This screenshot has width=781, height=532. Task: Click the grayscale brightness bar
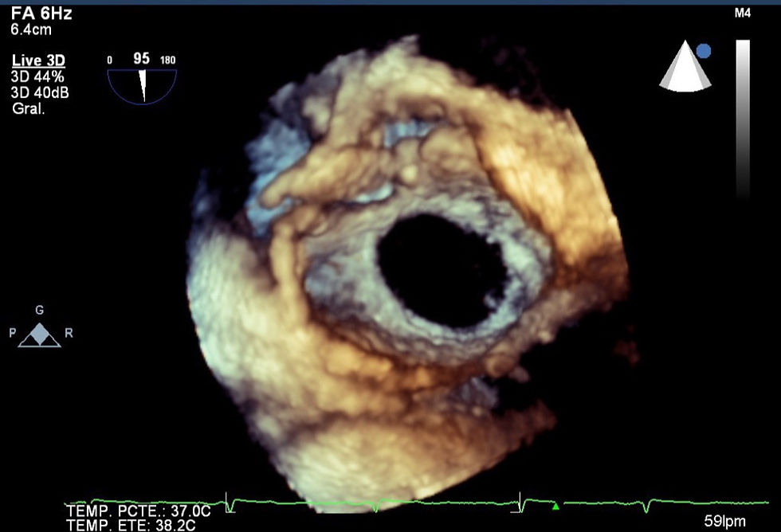[743, 119]
